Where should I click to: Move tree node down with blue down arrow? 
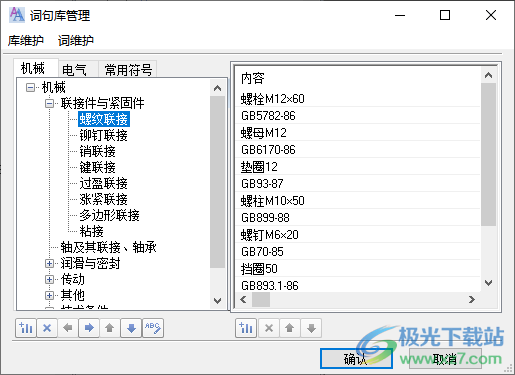click(x=131, y=328)
